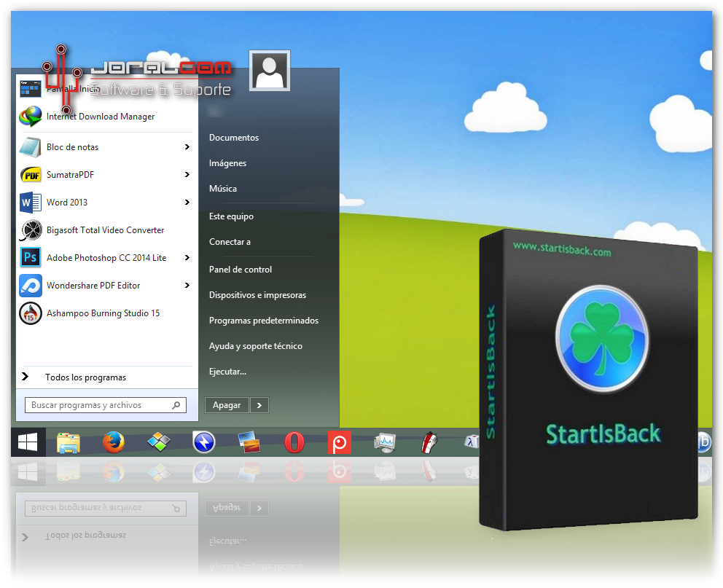
Task: Click the Apagar button
Action: coord(227,405)
